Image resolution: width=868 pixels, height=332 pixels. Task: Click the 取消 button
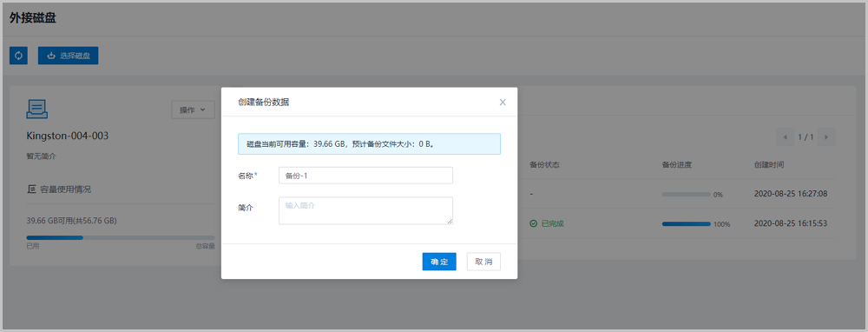pyautogui.click(x=483, y=262)
